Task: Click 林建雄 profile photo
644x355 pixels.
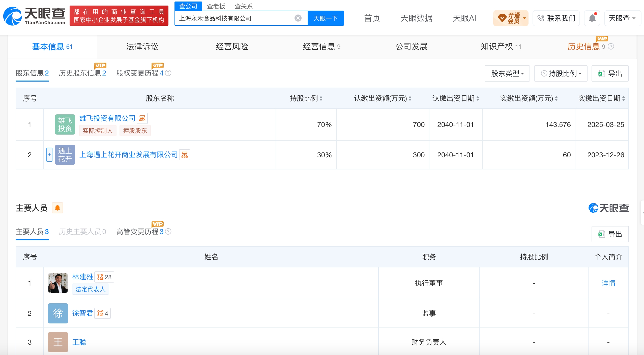Action: 58,283
